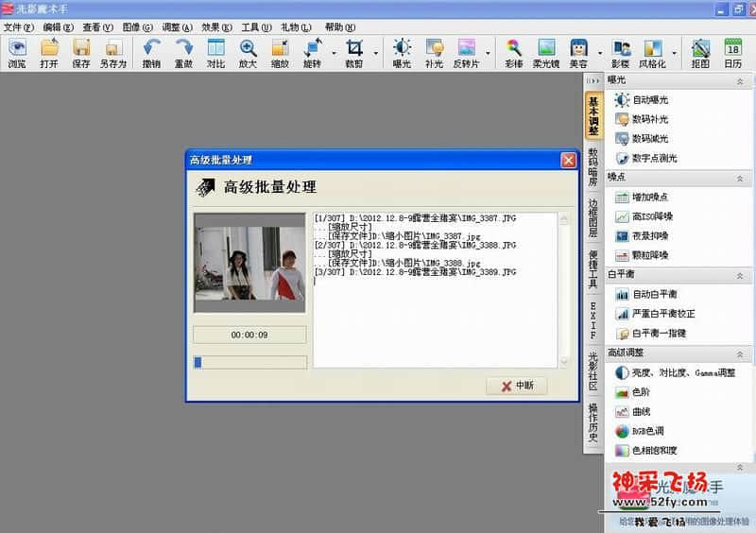Undo with the 撤销 arrow icon
The height and width of the screenshot is (533, 756).
[151, 53]
